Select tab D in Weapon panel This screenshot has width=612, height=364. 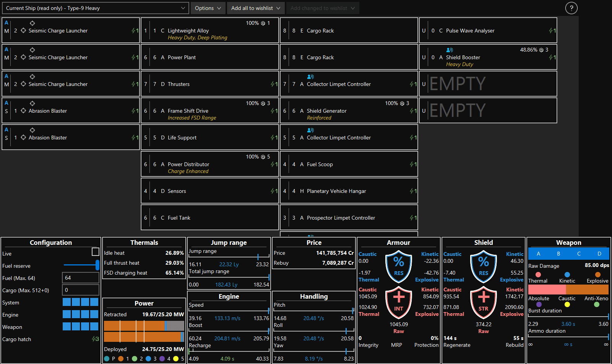599,254
